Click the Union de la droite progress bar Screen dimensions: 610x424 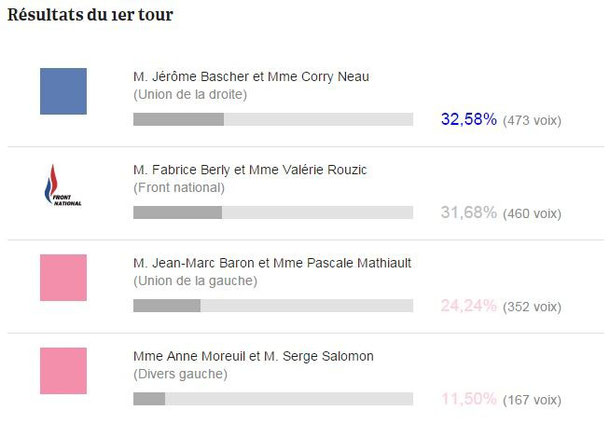[273, 119]
